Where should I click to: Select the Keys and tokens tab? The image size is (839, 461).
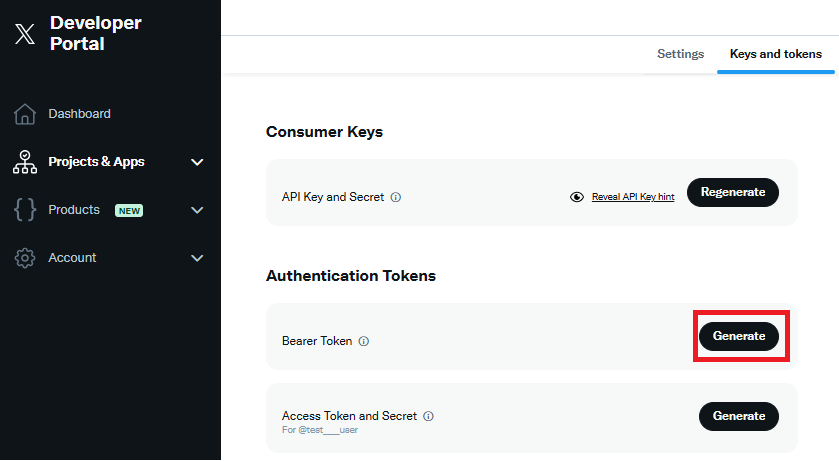776,54
